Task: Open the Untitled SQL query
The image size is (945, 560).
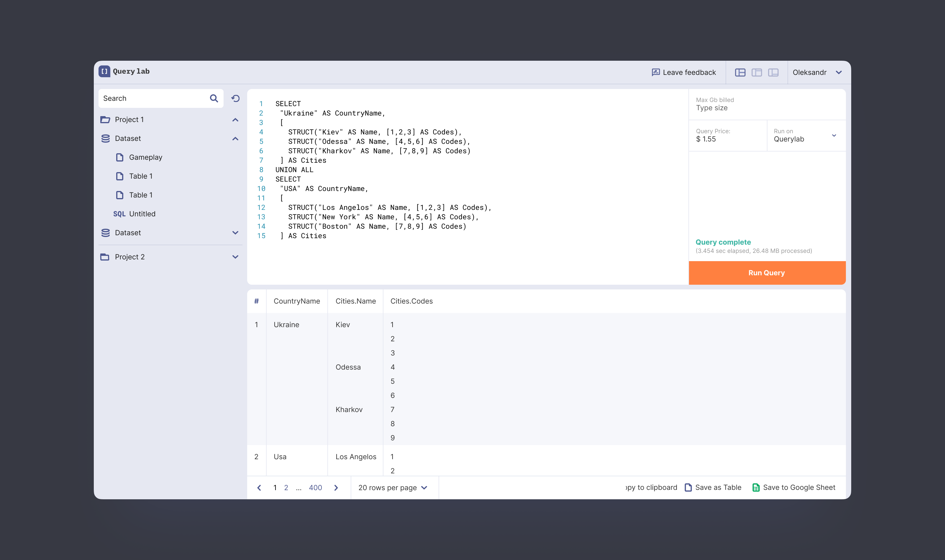Action: 142,214
